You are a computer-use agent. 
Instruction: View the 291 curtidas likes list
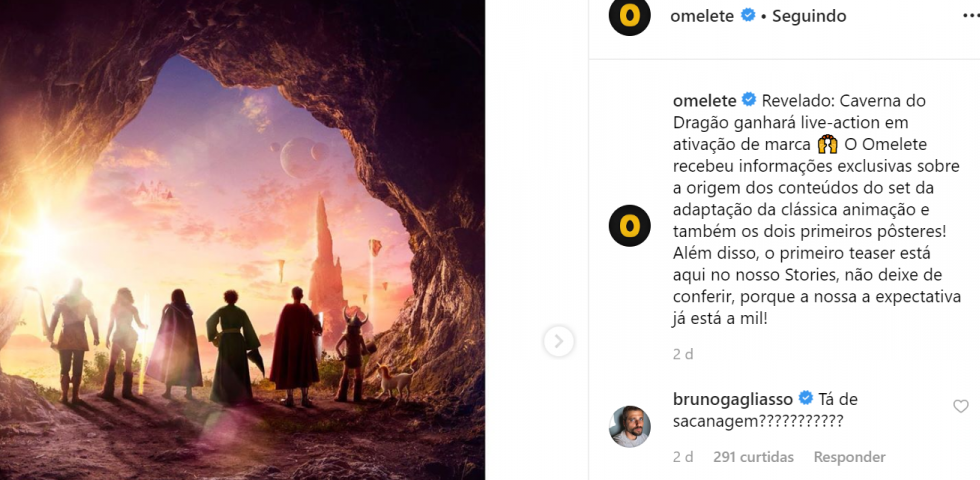click(753, 458)
